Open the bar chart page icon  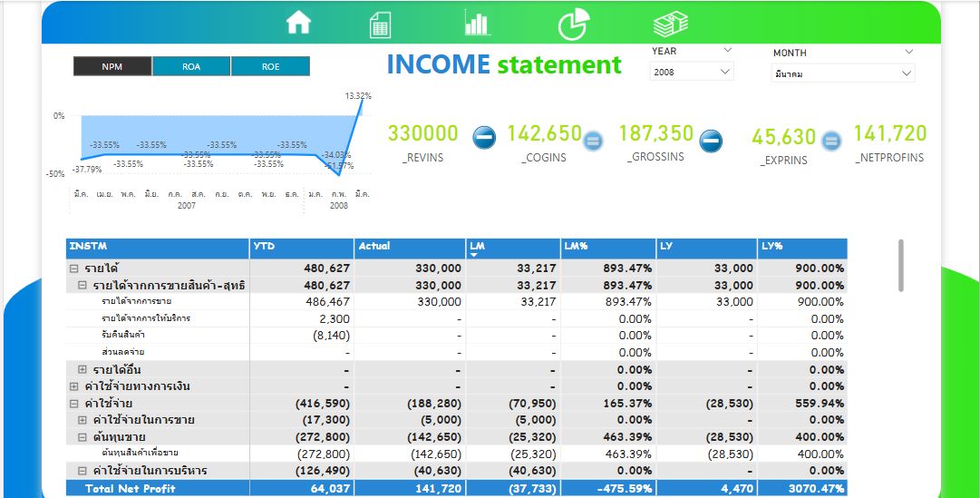pyautogui.click(x=477, y=24)
